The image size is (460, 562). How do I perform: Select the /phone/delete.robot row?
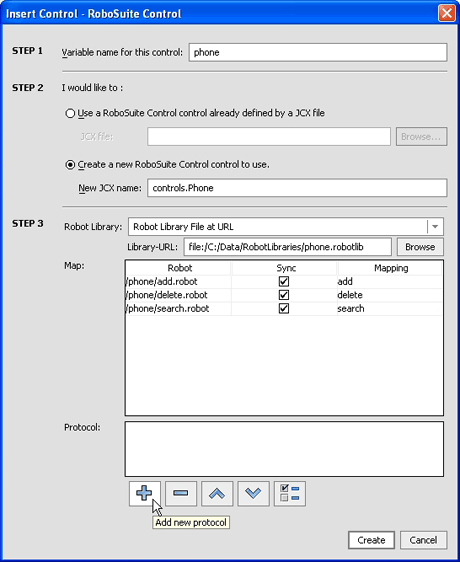pyautogui.click(x=284, y=295)
